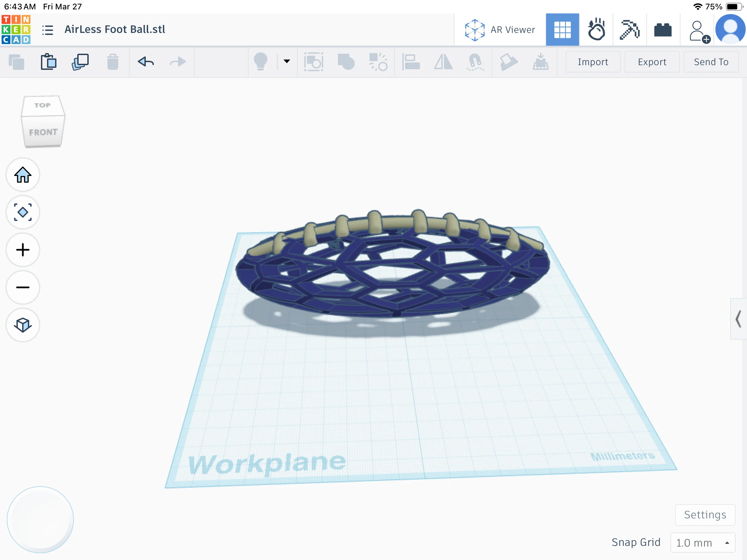Reset to Home view

point(23,175)
